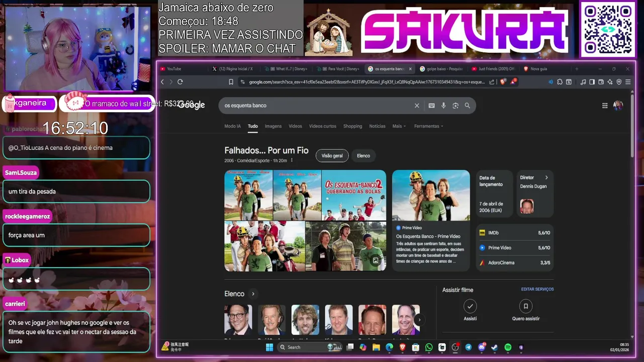This screenshot has width=644, height=362.
Task: Click the Google logo
Action: pos(191,105)
